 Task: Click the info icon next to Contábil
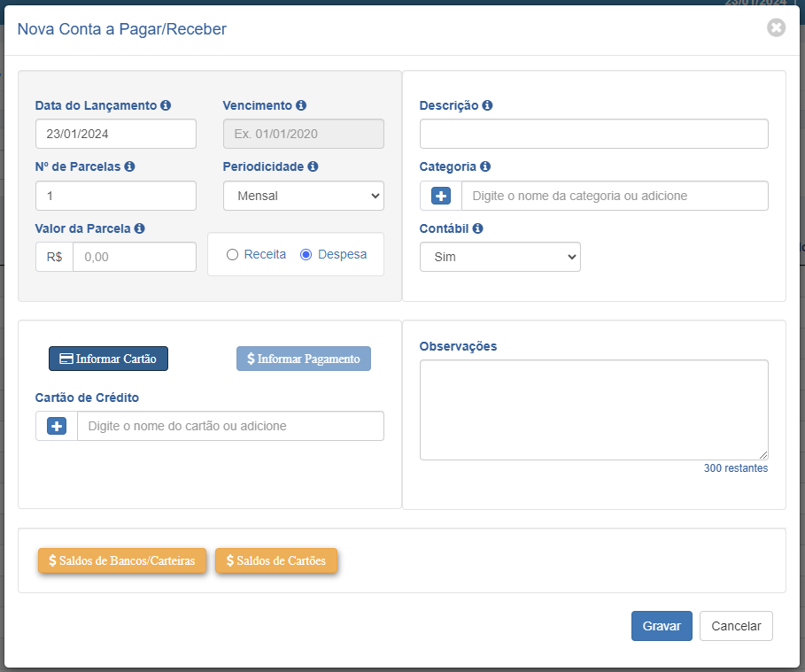(x=477, y=228)
